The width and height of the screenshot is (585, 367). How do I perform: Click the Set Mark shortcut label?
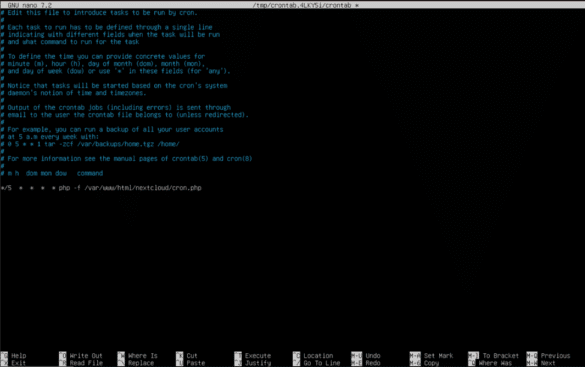click(x=438, y=356)
